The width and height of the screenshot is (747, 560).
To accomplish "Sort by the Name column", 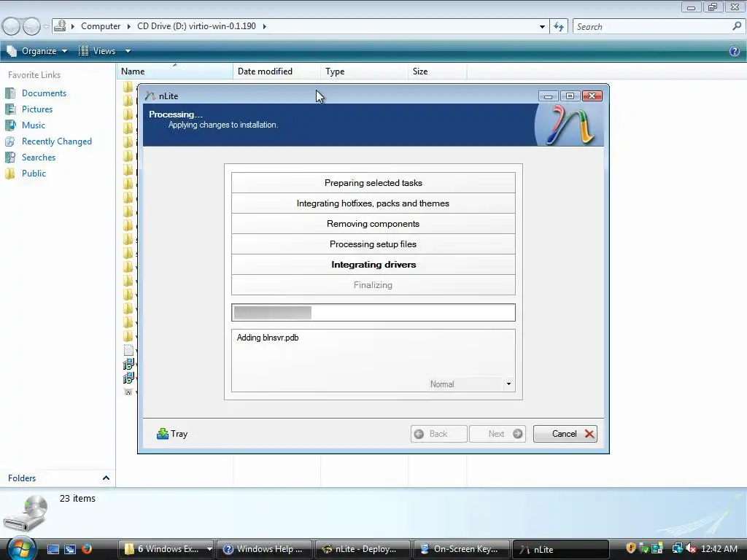I will [x=174, y=71].
